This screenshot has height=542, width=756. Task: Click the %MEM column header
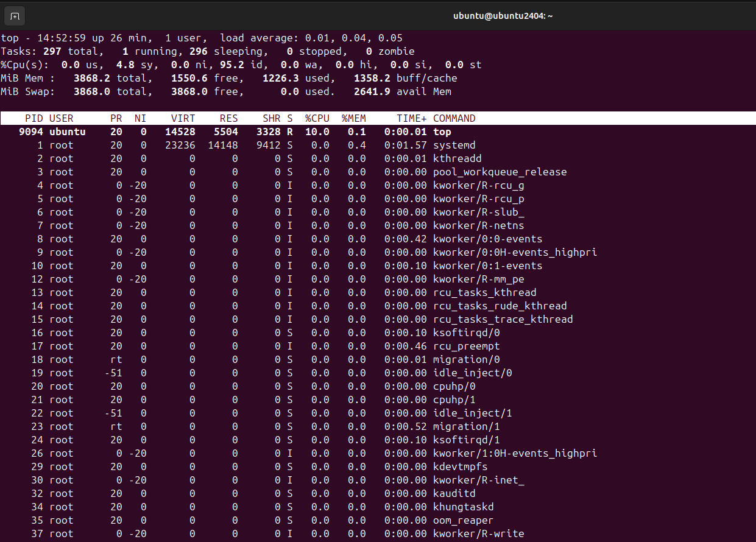(353, 118)
